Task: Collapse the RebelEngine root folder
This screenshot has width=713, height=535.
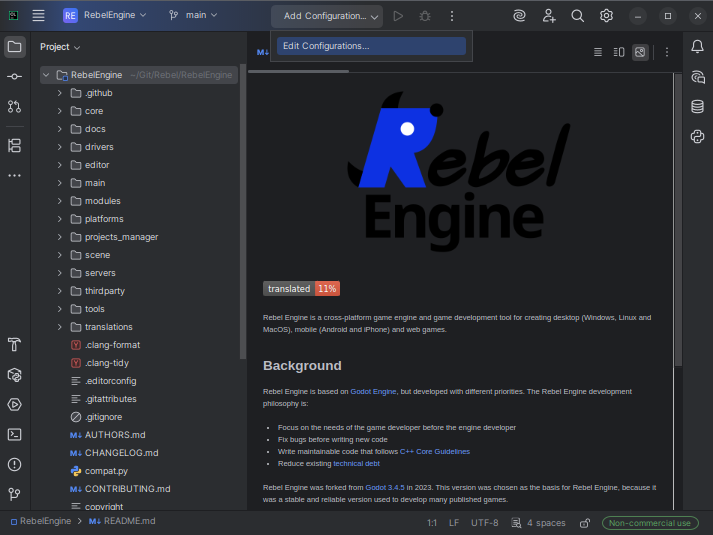Action: coord(46,75)
